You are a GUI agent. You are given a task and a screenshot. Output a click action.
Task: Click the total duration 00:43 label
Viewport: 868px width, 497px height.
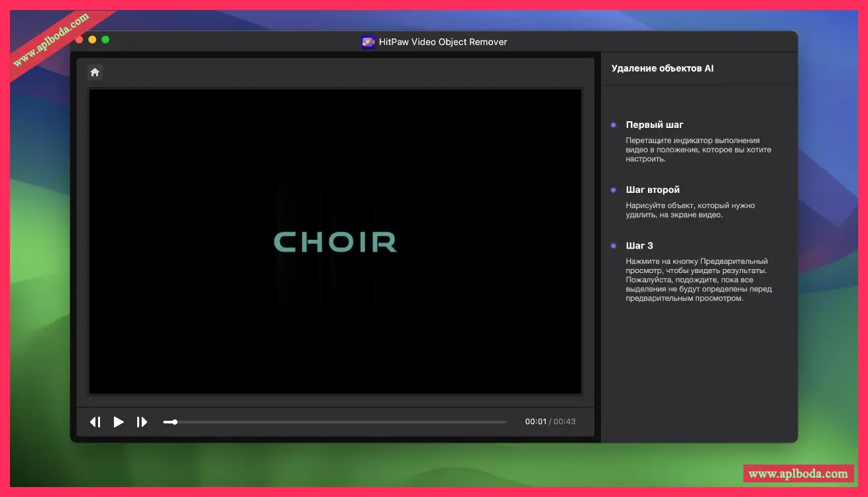(565, 422)
